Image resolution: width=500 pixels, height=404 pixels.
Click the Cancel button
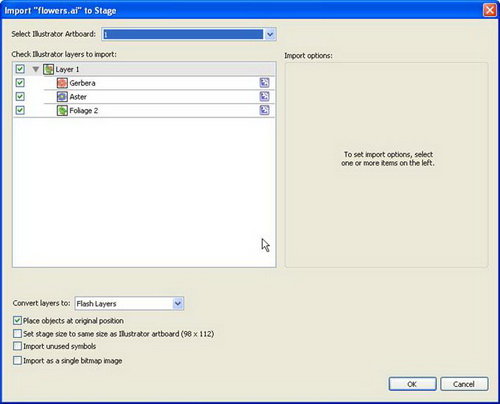pos(464,384)
